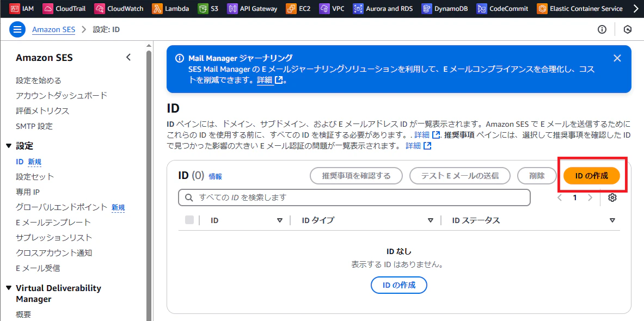Open the CloudWatch shortcut icon
Image resolution: width=644 pixels, height=321 pixels.
coord(100,8)
